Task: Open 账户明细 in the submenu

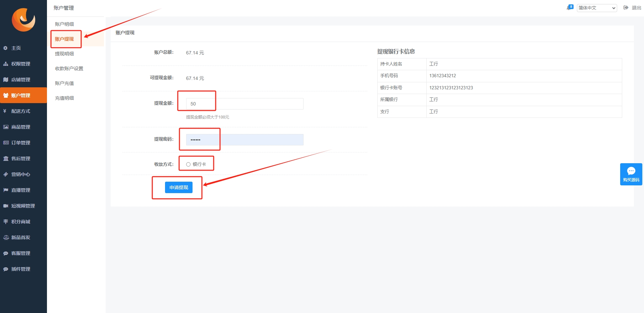Action: tap(64, 24)
